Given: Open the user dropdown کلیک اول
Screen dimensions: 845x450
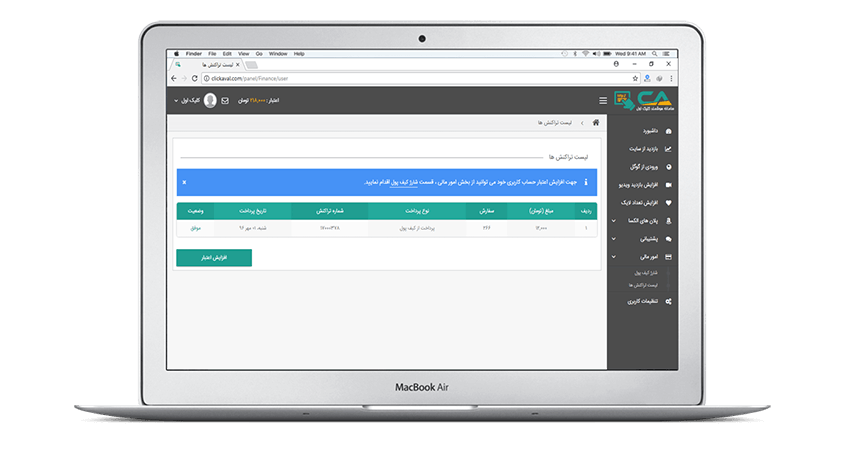Looking at the screenshot, I should (x=187, y=101).
